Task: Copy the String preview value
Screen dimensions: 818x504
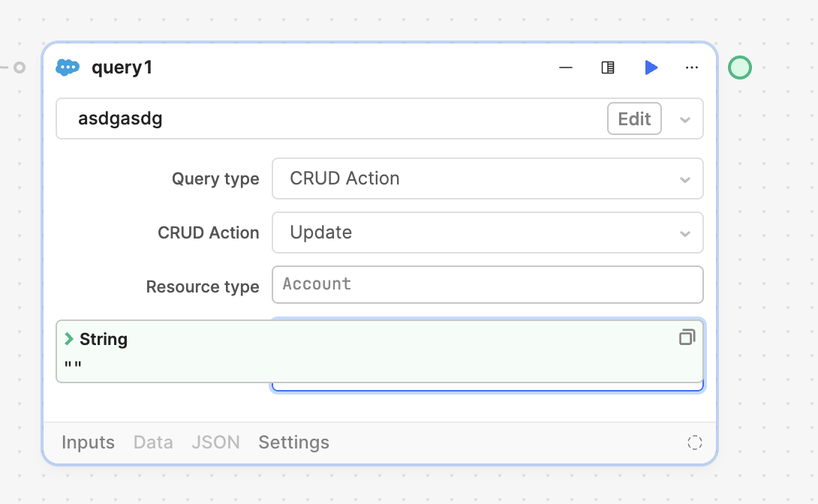Action: click(687, 337)
